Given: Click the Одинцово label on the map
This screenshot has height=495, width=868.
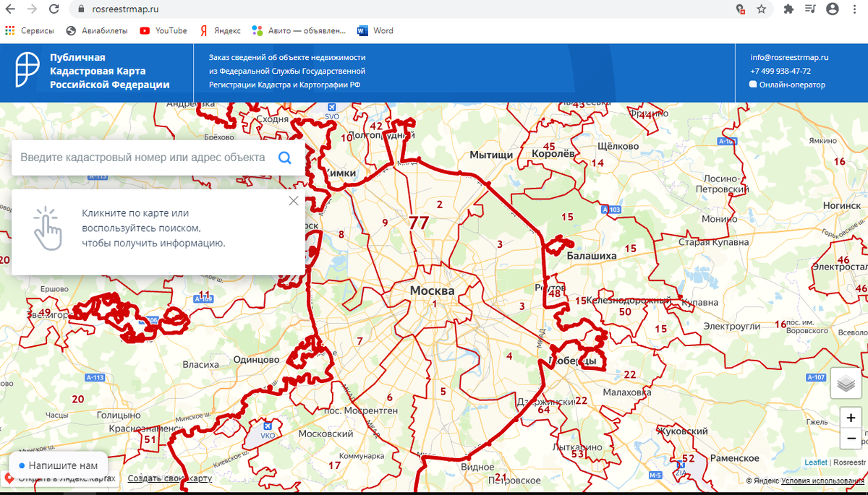Looking at the screenshot, I should (x=256, y=359).
